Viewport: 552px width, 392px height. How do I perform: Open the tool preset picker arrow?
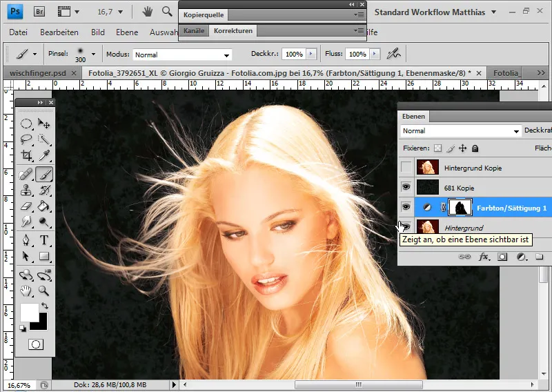tap(35, 55)
